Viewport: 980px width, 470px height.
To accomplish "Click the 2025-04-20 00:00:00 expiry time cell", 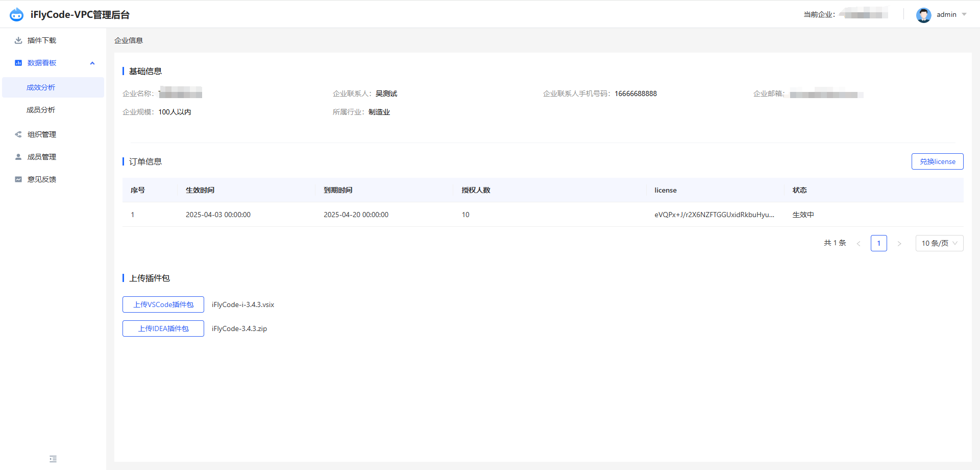I will pyautogui.click(x=356, y=215).
